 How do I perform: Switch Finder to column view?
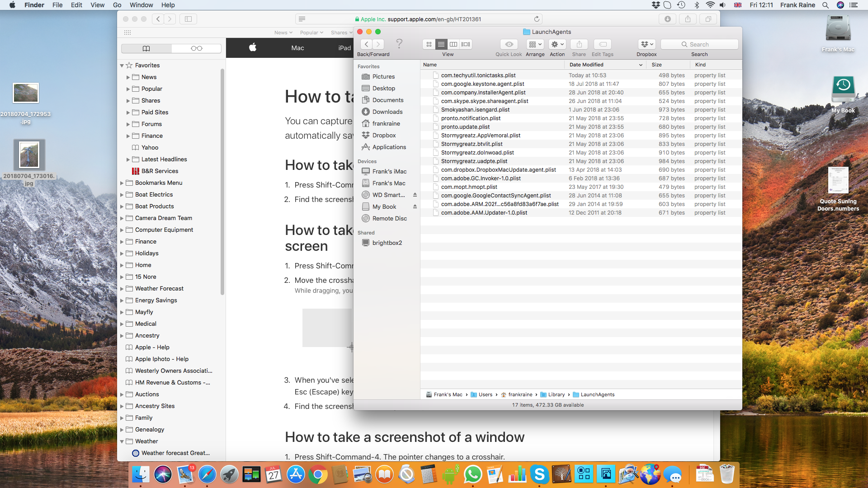coord(453,44)
